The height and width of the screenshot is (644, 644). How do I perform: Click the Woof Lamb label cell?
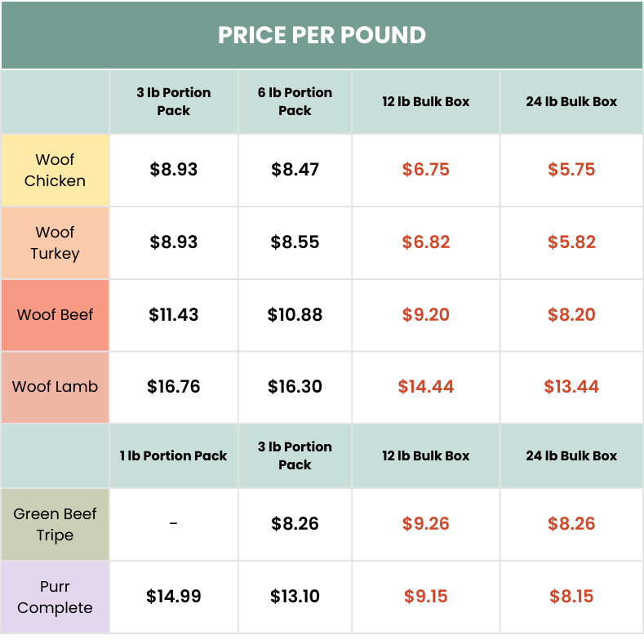tap(55, 387)
